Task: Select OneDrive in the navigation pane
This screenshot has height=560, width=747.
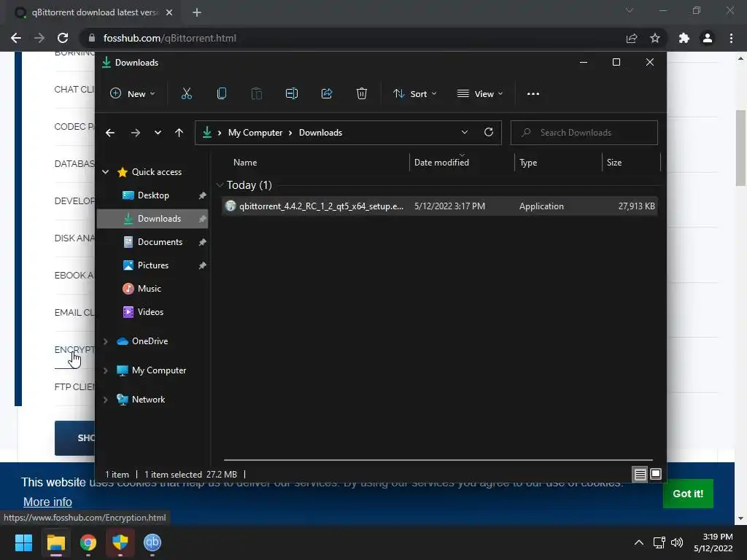Action: 150,341
